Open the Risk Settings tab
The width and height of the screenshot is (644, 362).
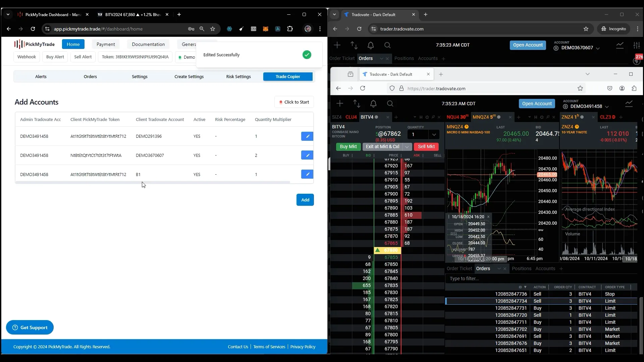(238, 76)
